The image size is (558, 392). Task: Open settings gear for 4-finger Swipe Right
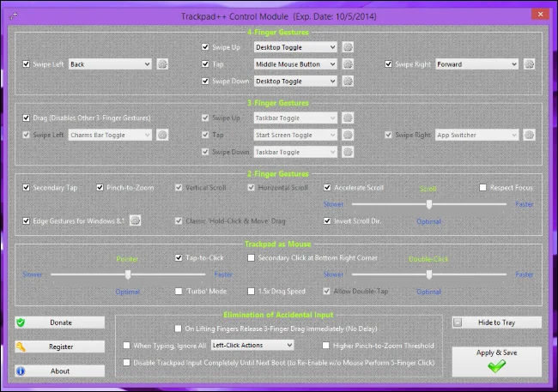[529, 64]
